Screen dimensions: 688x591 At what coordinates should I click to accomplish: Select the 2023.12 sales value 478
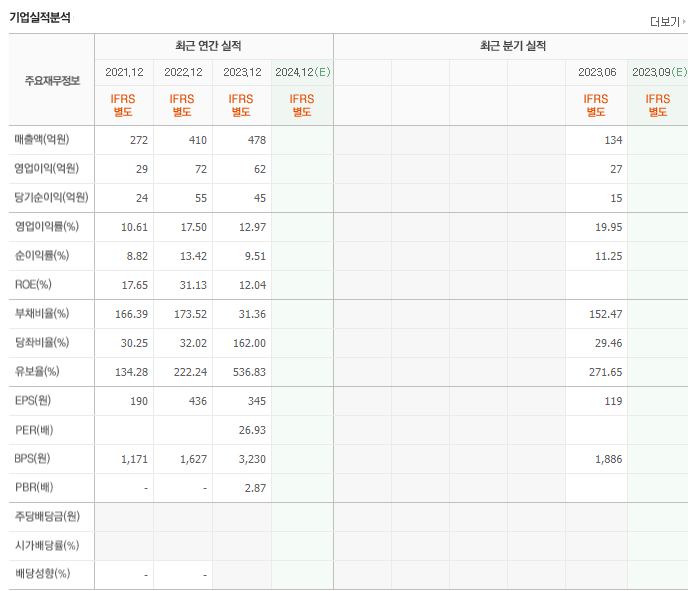(x=257, y=140)
